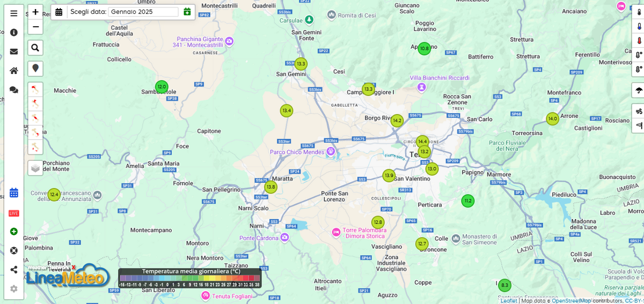Image resolution: width=644 pixels, height=304 pixels.
Task: Zoom in with the plus button
Action: point(35,12)
